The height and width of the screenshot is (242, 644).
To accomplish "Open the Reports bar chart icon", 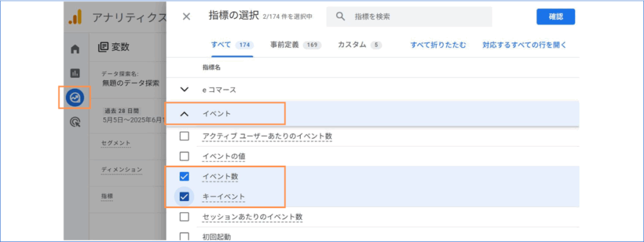I will click(75, 73).
